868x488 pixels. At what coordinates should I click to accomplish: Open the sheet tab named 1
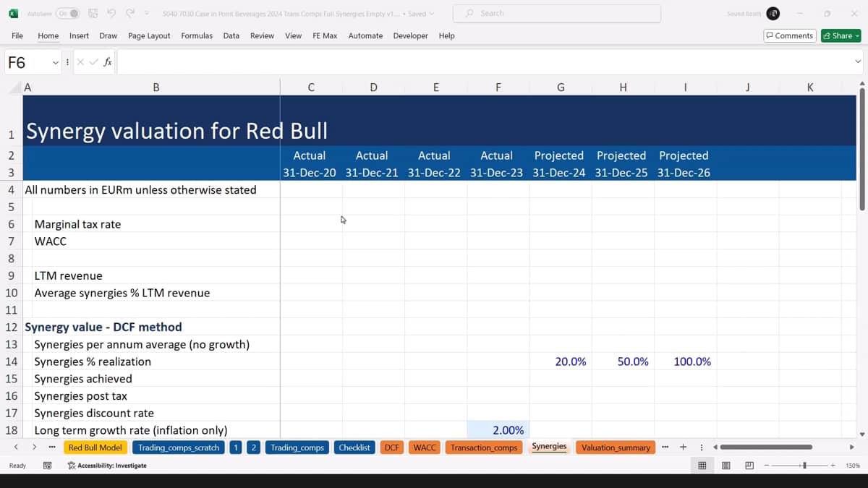(236, 448)
